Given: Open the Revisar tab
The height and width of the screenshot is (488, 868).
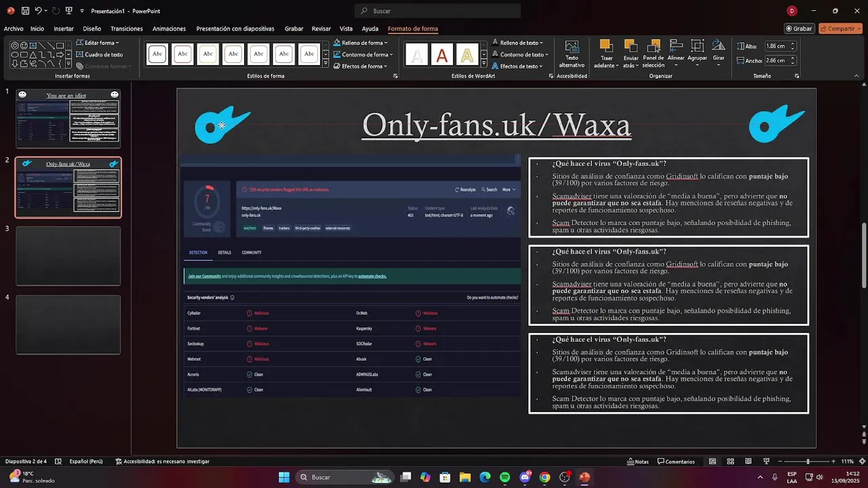Looking at the screenshot, I should pos(321,28).
